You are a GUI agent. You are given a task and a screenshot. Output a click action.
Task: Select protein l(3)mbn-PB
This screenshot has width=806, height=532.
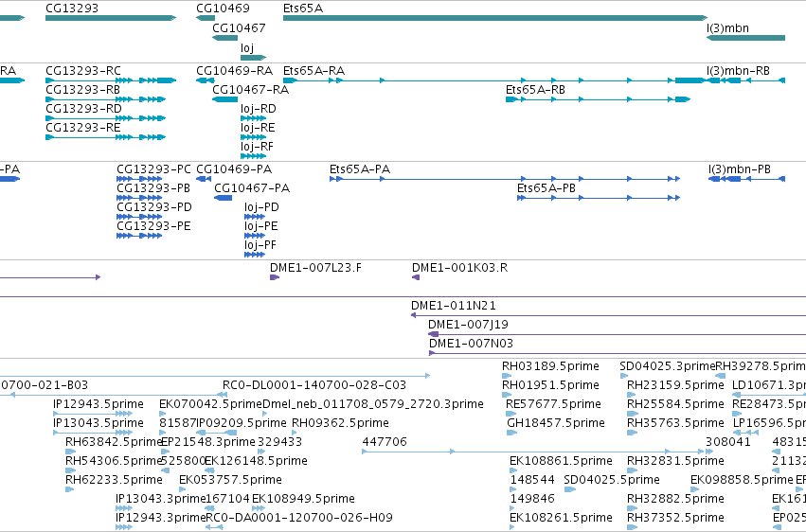[x=739, y=168]
